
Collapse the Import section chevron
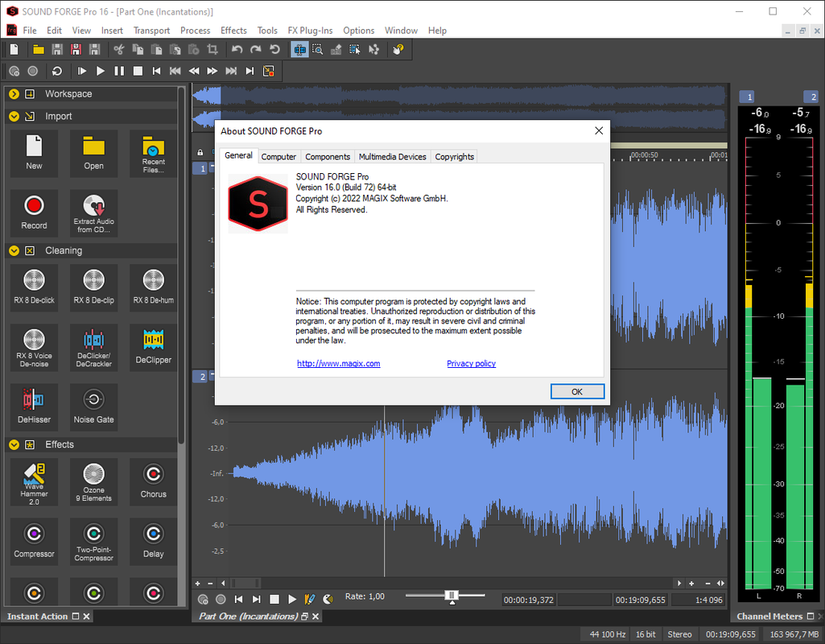point(14,116)
